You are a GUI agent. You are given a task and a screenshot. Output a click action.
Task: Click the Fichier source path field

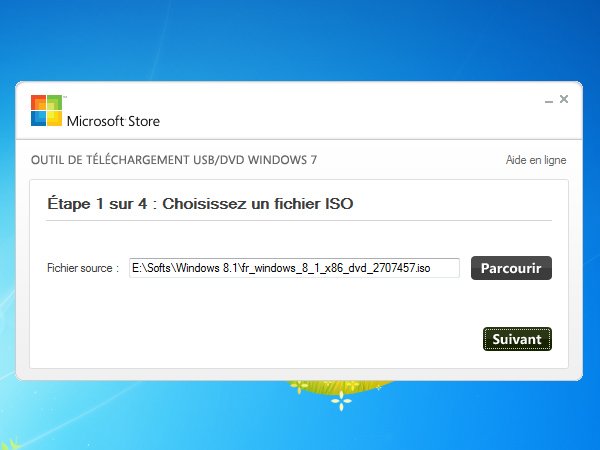click(294, 268)
